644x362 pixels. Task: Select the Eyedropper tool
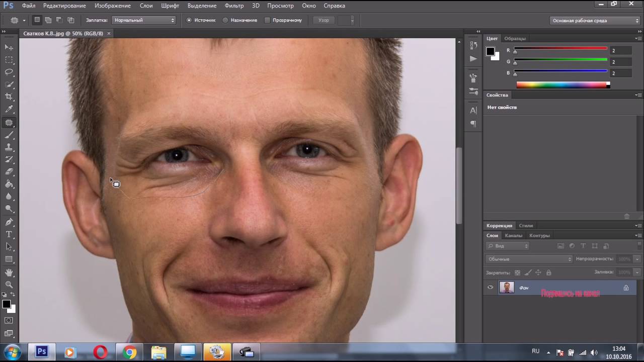9,110
